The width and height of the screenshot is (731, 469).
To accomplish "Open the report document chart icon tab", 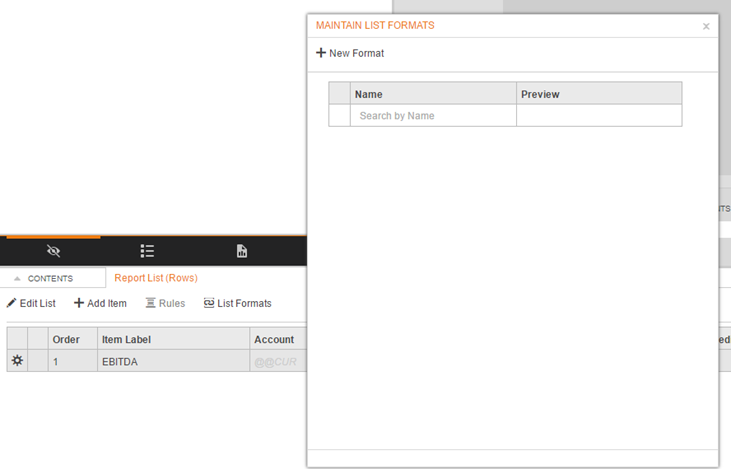I will (241, 251).
